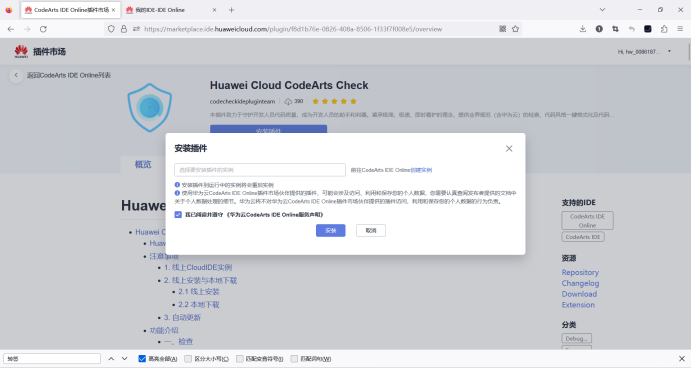Uncheck the CodeArts IDE Online service agreement checkbox
The width and height of the screenshot is (692, 368).
point(178,214)
